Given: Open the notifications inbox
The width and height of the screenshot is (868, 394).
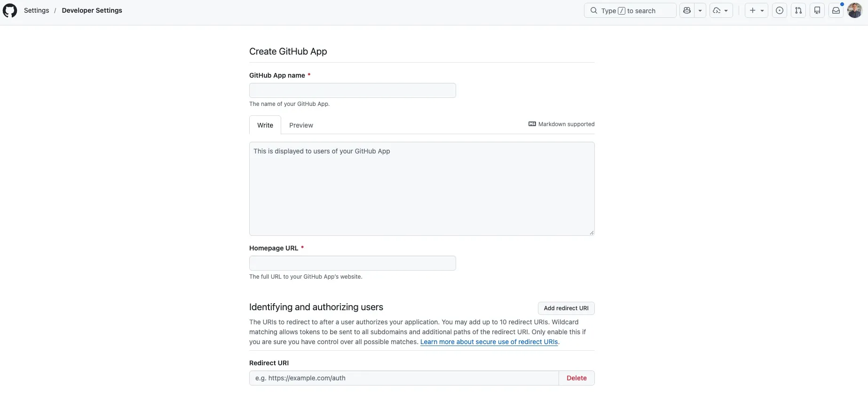Looking at the screenshot, I should [836, 10].
